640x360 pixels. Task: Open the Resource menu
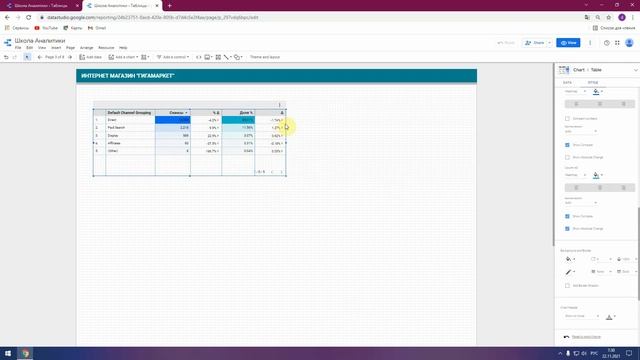(x=106, y=48)
